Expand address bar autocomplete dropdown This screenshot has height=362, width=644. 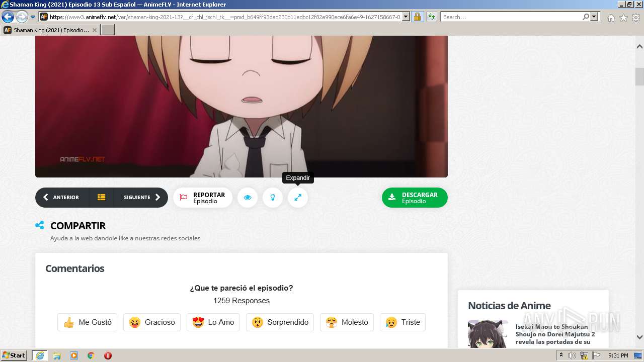point(406,17)
